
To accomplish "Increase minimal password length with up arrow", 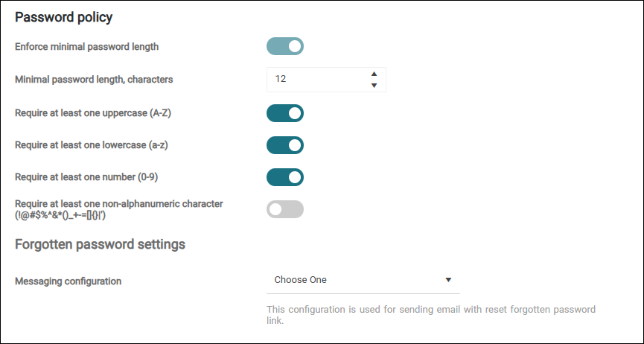I will pyautogui.click(x=374, y=73).
